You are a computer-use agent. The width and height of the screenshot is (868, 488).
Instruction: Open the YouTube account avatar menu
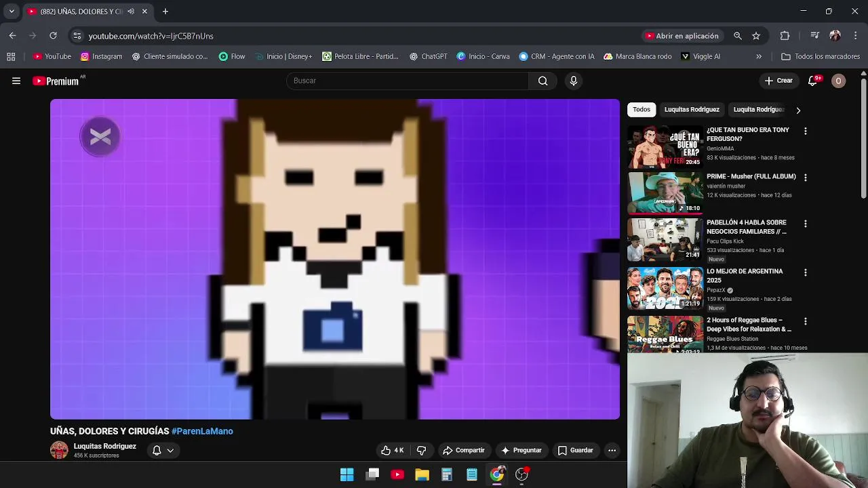click(838, 81)
